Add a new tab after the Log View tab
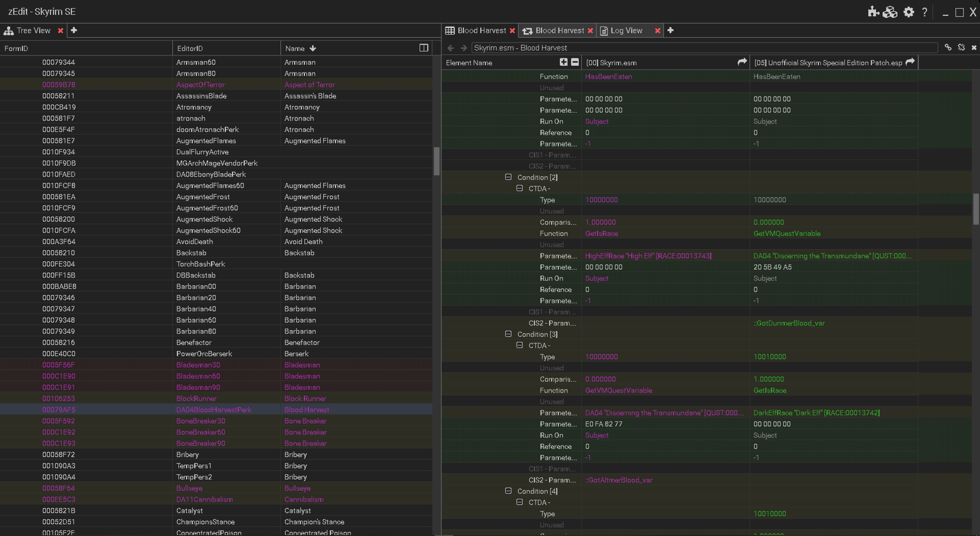The height and width of the screenshot is (536, 980). click(x=671, y=31)
